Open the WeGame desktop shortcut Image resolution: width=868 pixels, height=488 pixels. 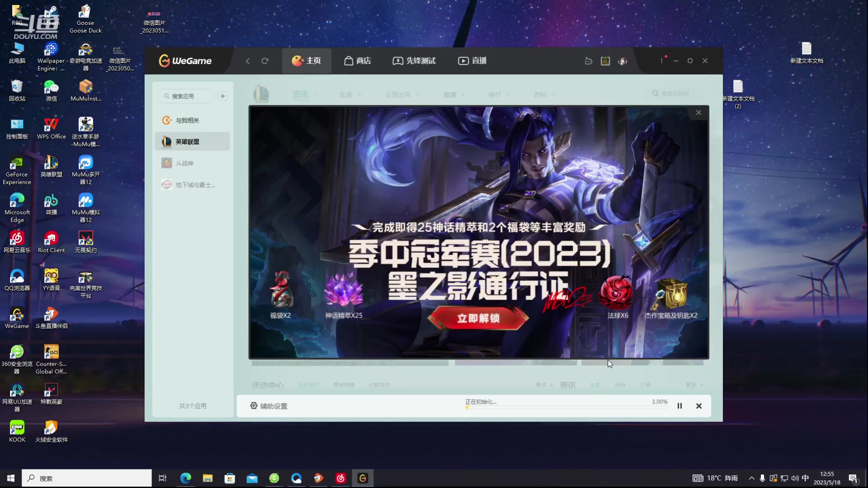click(17, 318)
